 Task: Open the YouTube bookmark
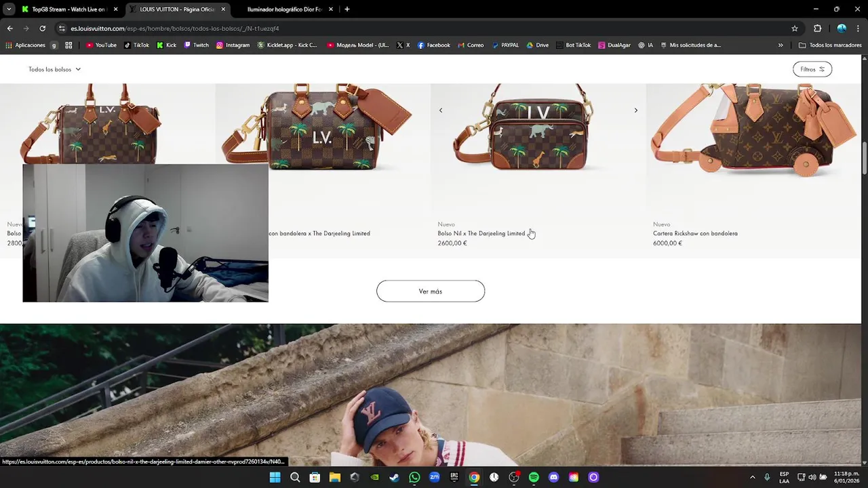coord(101,45)
